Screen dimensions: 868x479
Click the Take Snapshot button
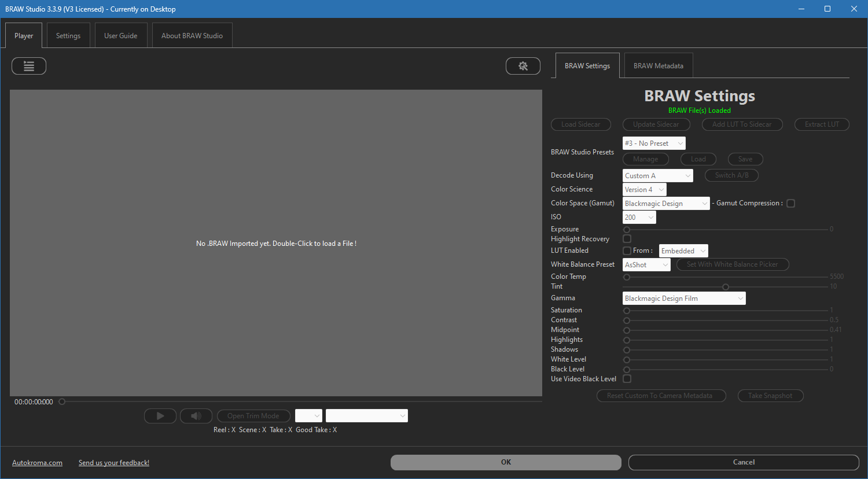[x=770, y=396]
